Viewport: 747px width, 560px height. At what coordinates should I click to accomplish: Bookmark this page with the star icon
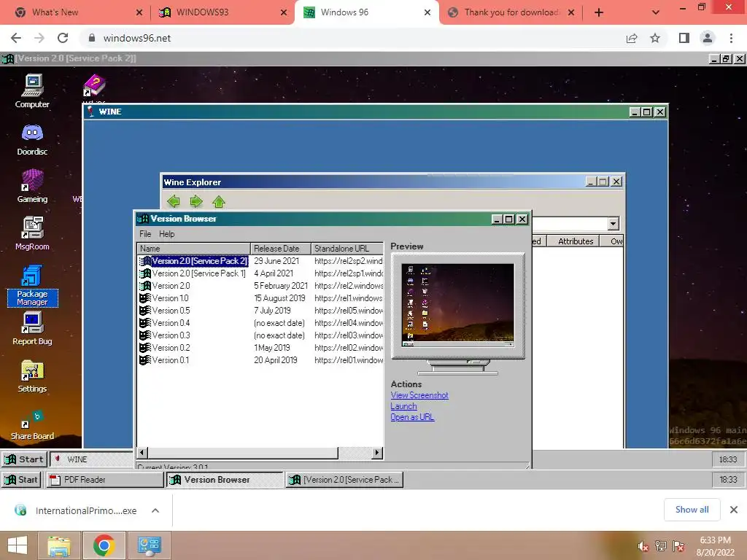[x=655, y=38]
